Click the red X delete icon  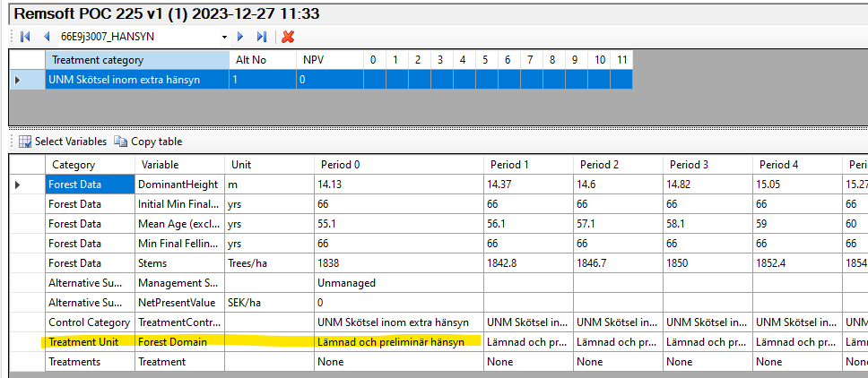click(288, 37)
